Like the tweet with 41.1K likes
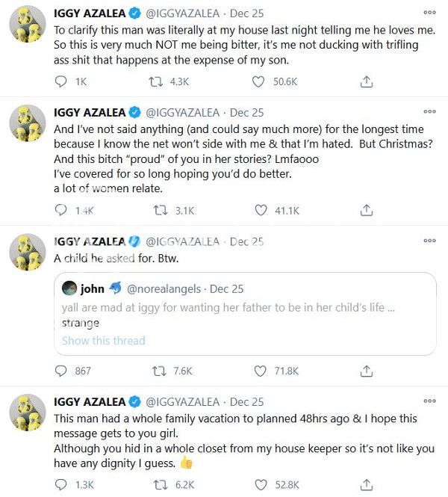The height and width of the screenshot is (497, 448). [261, 211]
